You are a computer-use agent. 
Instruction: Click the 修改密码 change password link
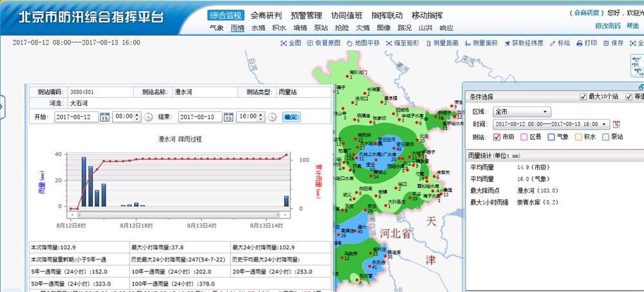(x=607, y=26)
